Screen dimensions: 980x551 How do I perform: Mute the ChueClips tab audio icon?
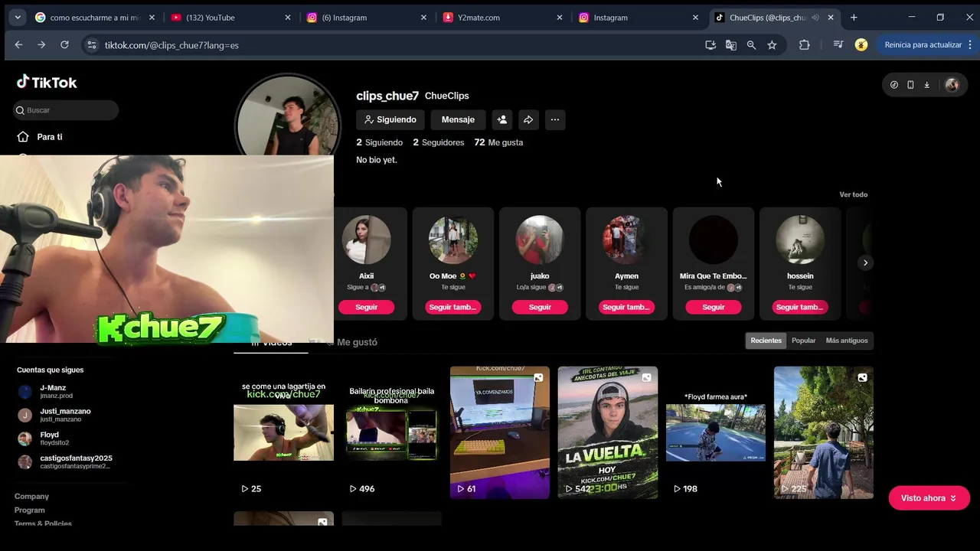coord(815,18)
